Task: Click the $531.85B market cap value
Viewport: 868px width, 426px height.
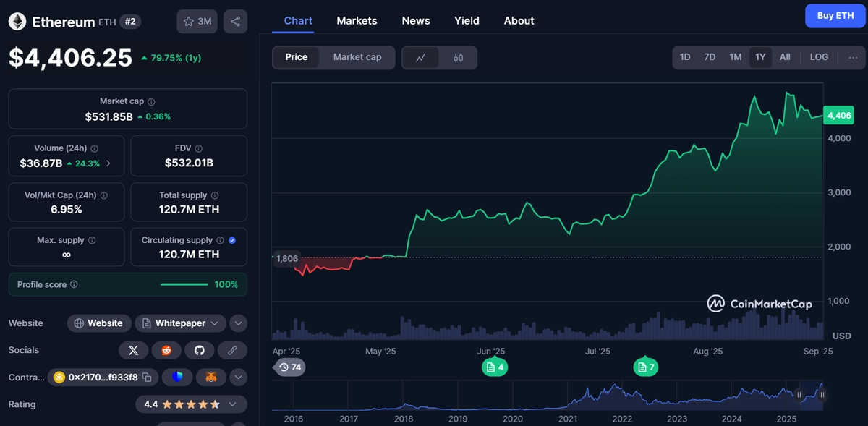Action: coord(109,116)
